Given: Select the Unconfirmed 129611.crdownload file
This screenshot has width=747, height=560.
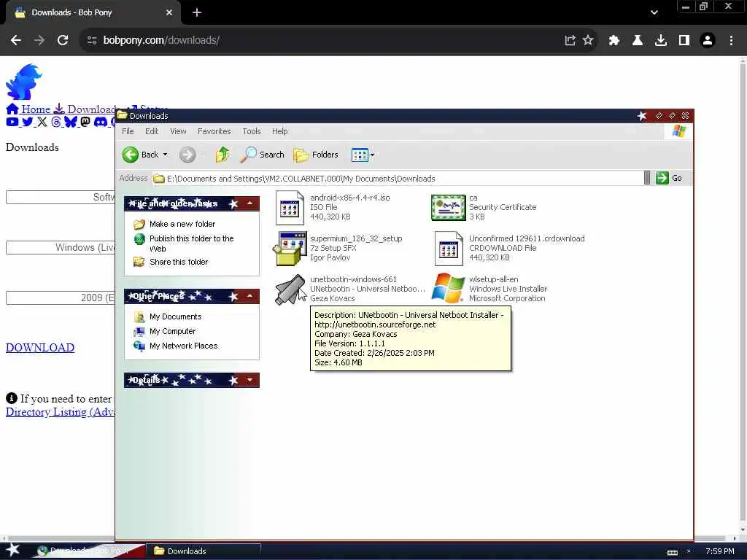Looking at the screenshot, I should click(510, 248).
